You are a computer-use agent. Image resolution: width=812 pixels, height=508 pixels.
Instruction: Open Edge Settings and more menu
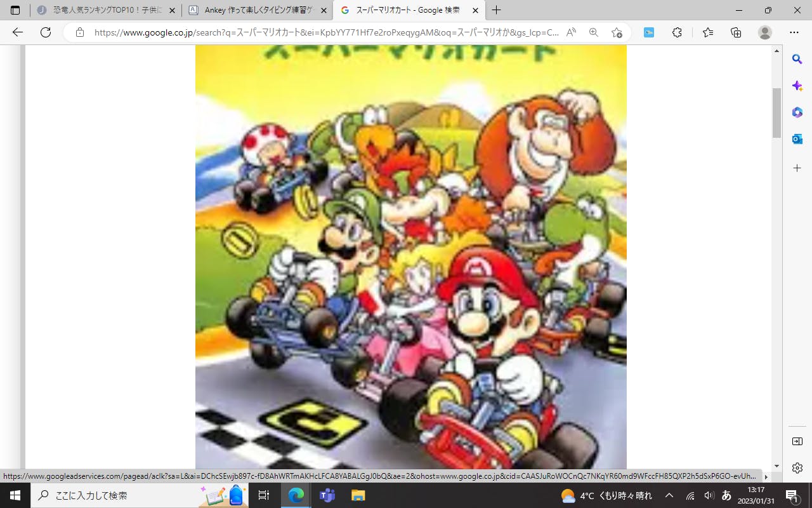pyautogui.click(x=794, y=32)
